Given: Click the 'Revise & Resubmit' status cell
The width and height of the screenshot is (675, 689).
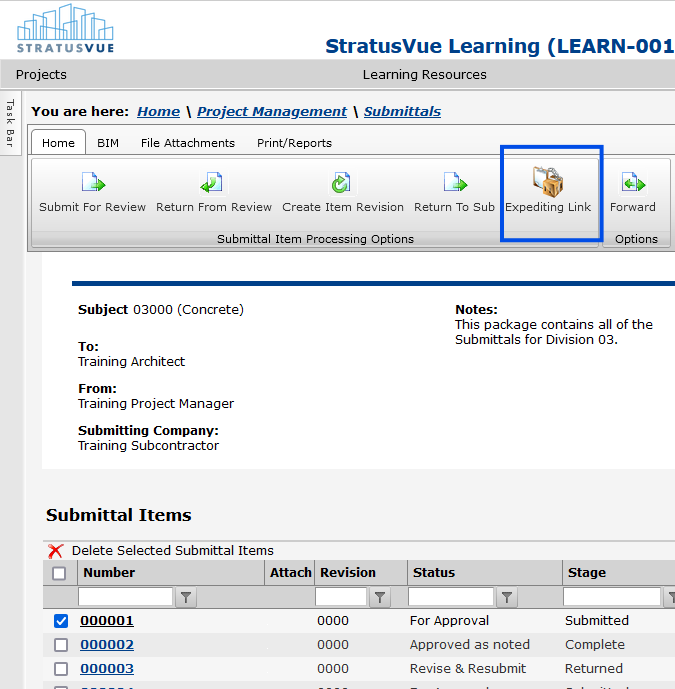Looking at the screenshot, I should [468, 668].
